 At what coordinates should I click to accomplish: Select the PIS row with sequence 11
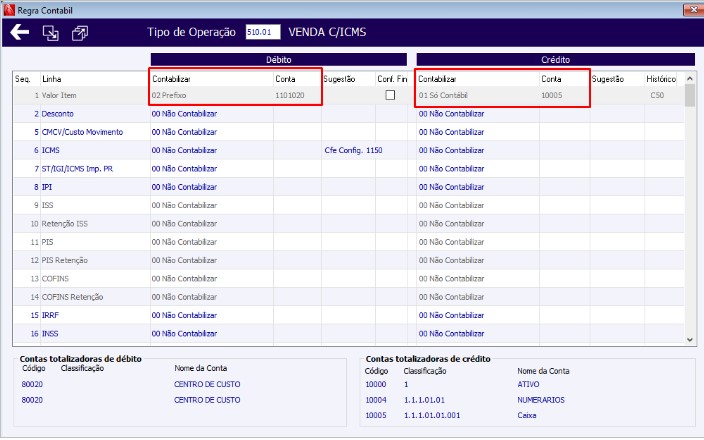point(349,242)
